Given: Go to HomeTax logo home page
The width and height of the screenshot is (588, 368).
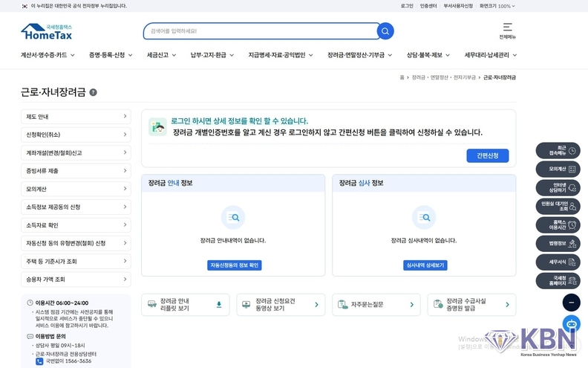Looking at the screenshot, I should 51,32.
